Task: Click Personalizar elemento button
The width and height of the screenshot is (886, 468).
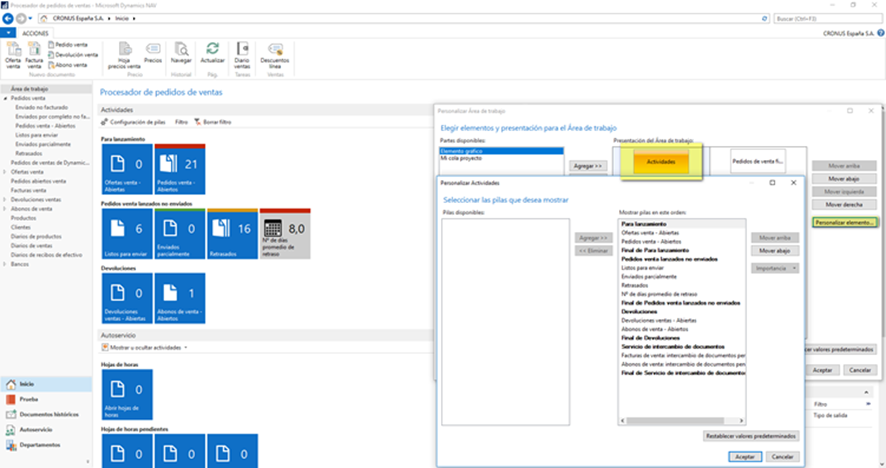Action: 844,223
